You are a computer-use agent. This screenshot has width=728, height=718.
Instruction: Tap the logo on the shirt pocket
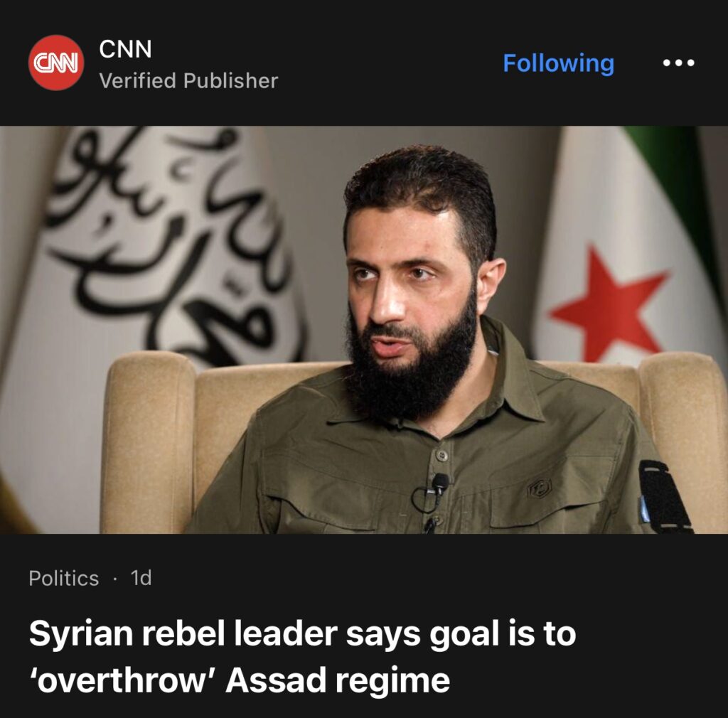540,488
